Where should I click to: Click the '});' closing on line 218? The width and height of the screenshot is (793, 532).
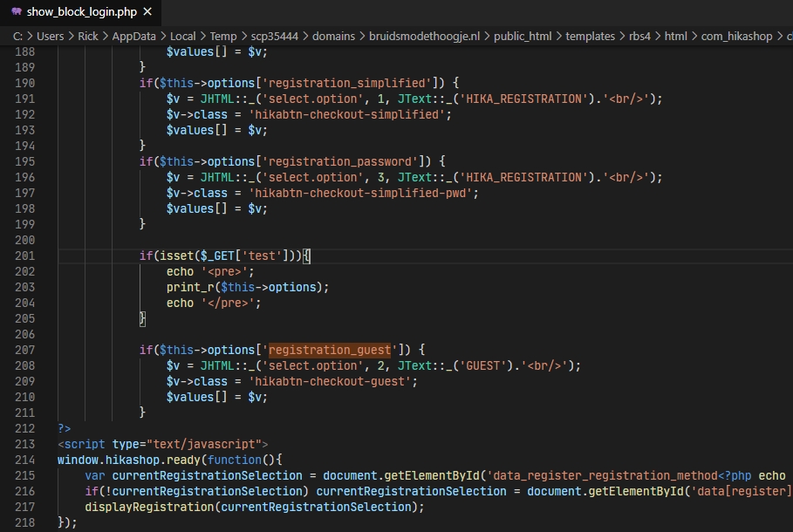pos(68,523)
